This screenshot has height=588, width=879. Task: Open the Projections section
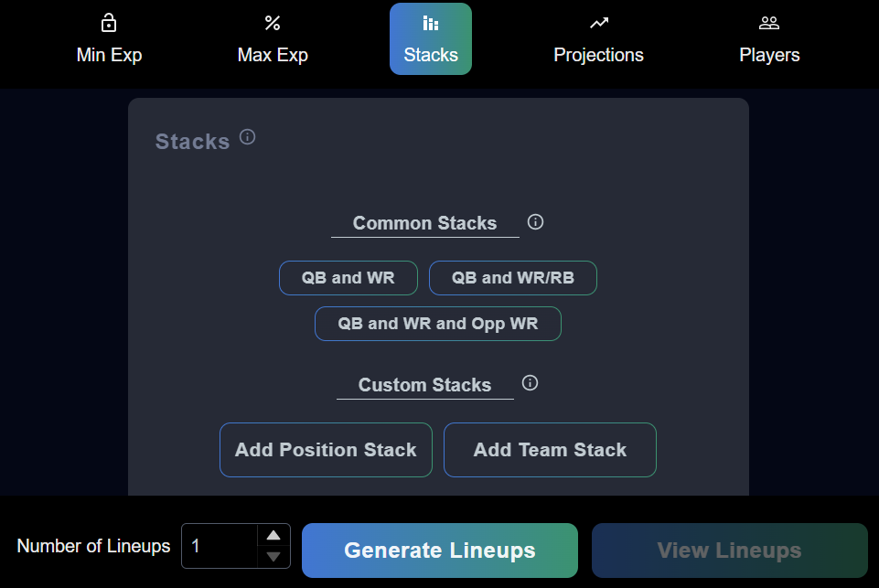point(598,38)
